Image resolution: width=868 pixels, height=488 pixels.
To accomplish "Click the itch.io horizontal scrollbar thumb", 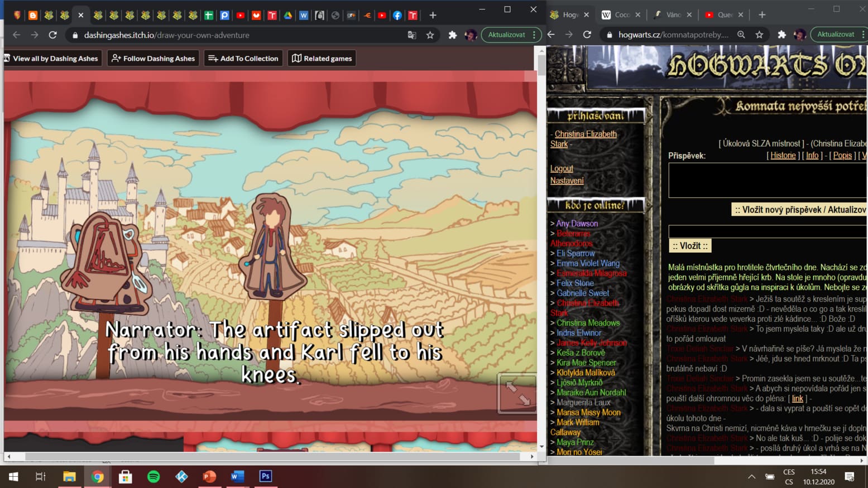I will pyautogui.click(x=272, y=456).
